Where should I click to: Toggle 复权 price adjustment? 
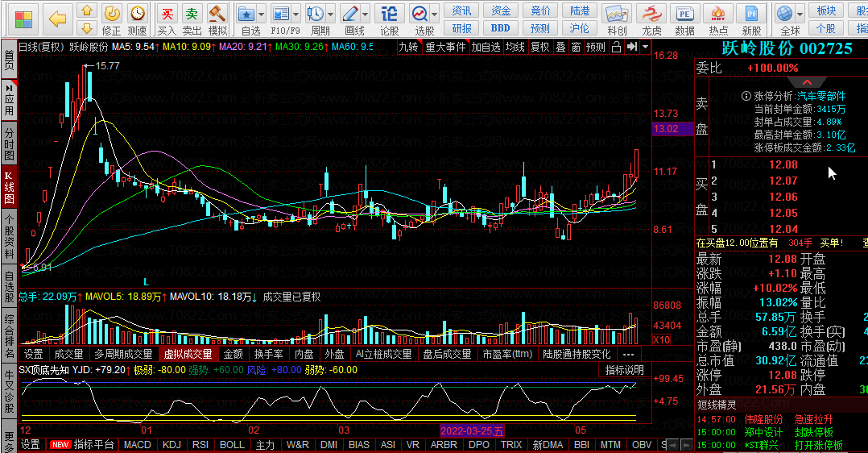pos(539,47)
